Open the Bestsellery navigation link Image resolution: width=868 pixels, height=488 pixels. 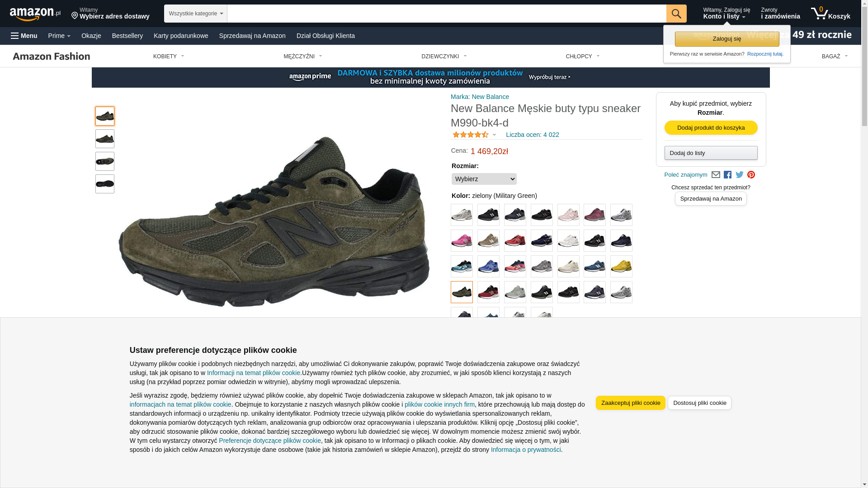coord(127,36)
